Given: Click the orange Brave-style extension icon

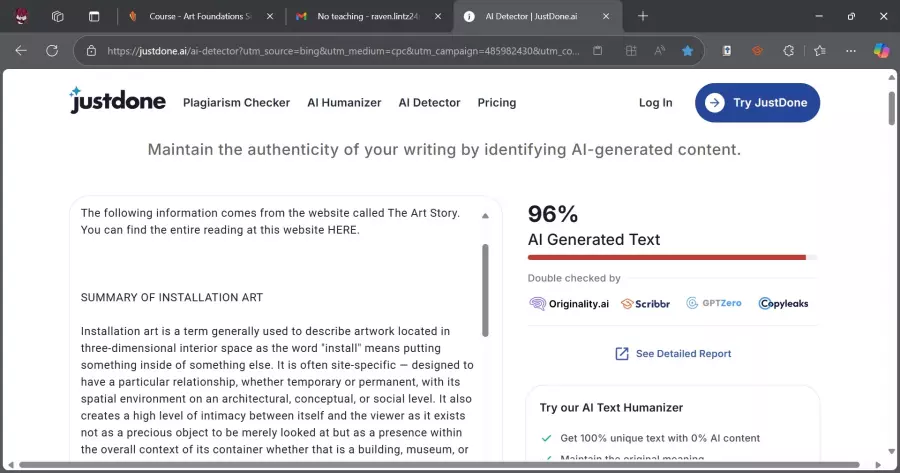Looking at the screenshot, I should pyautogui.click(x=758, y=51).
